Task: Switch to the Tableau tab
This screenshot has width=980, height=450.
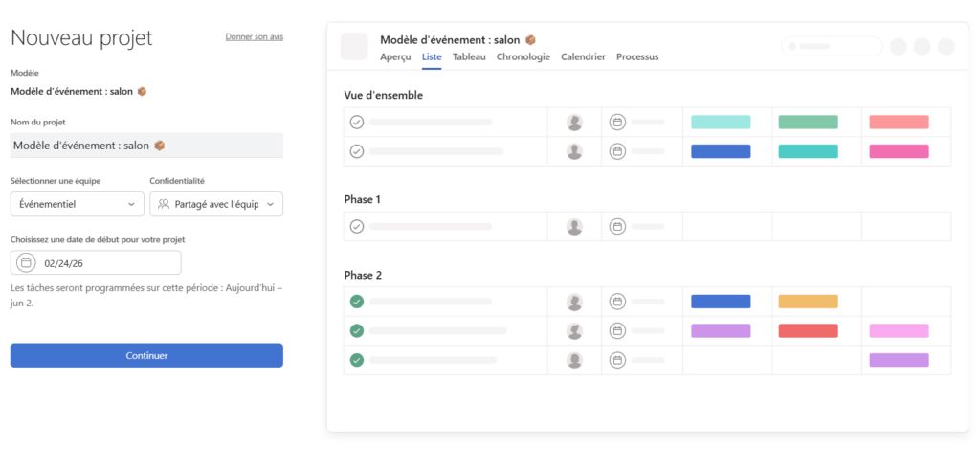Action: point(469,57)
